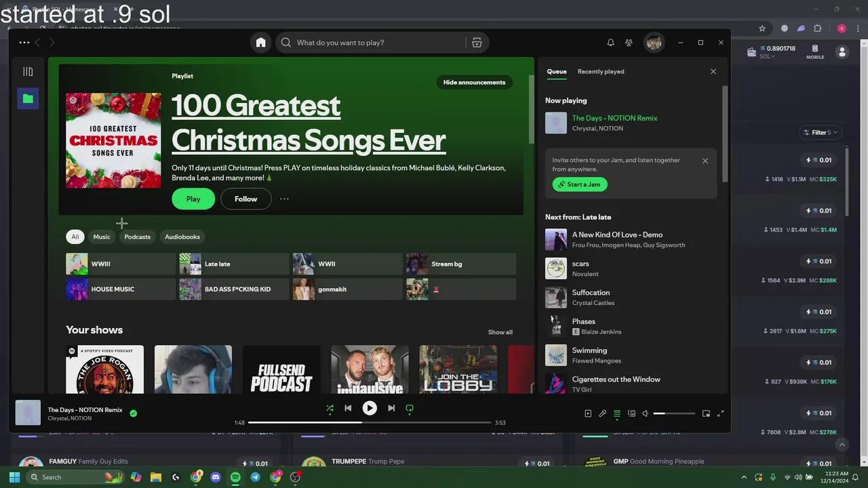868x488 pixels.
Task: Expand Filter 5 dropdown in browser page
Action: (820, 133)
